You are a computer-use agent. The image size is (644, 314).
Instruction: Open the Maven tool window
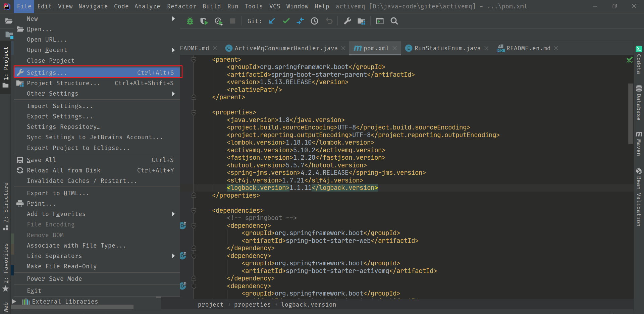tap(639, 146)
